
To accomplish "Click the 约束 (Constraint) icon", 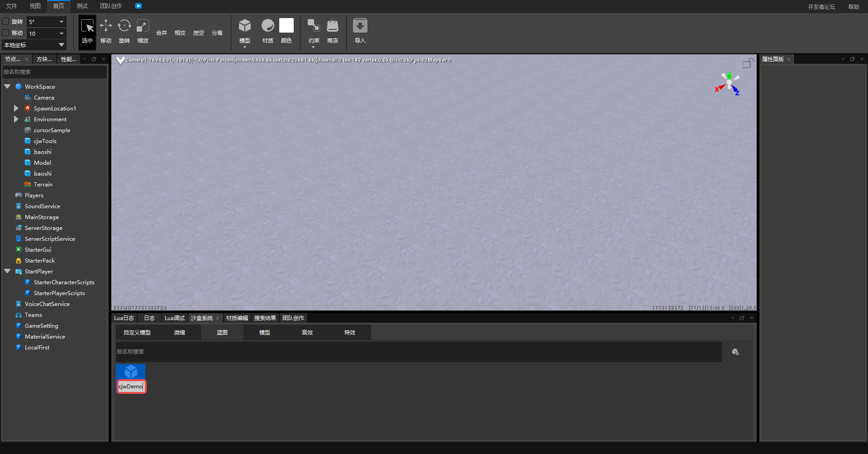I will [x=314, y=26].
